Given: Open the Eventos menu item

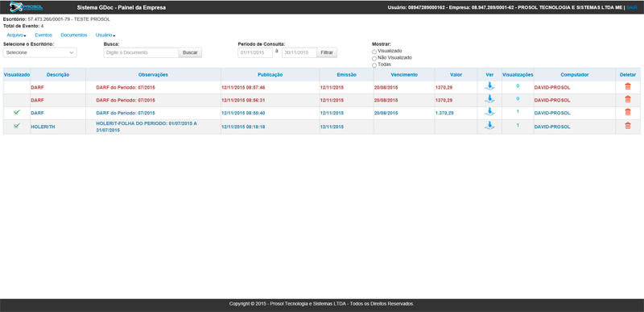Looking at the screenshot, I should [43, 35].
